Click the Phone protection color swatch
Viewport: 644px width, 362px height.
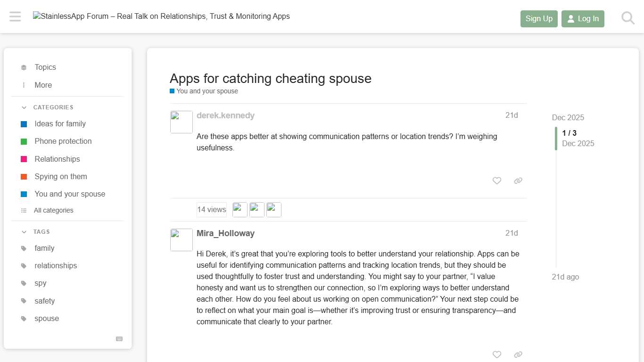coord(24,141)
